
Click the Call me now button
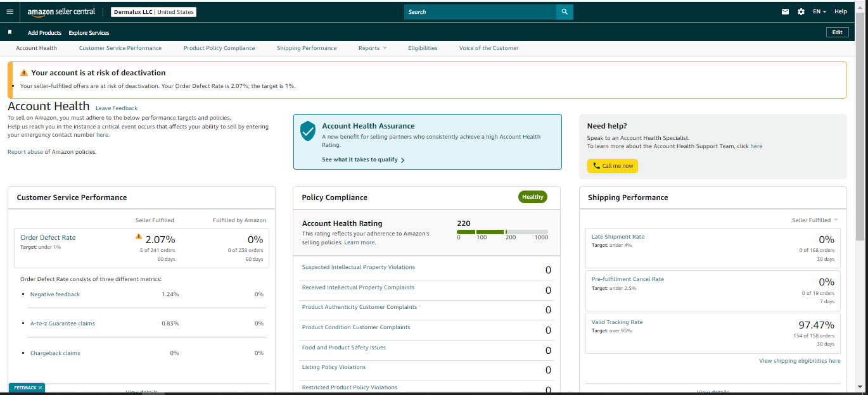(613, 166)
